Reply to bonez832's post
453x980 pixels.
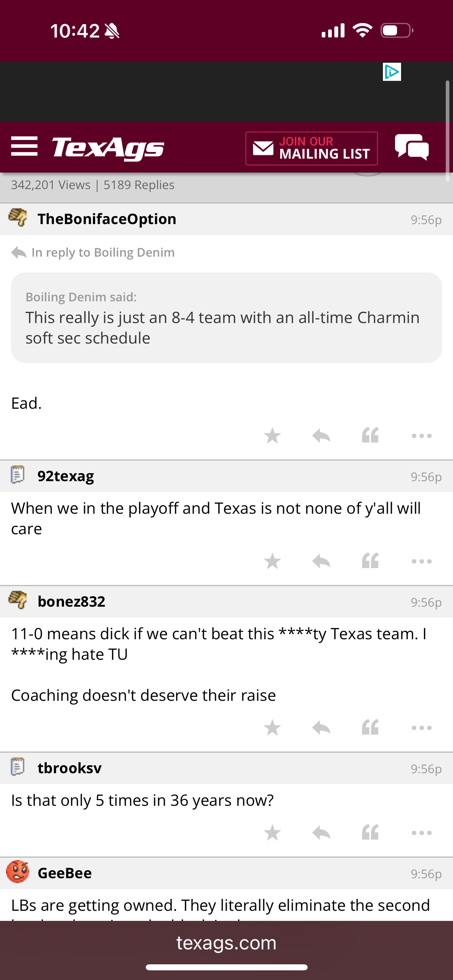(321, 728)
